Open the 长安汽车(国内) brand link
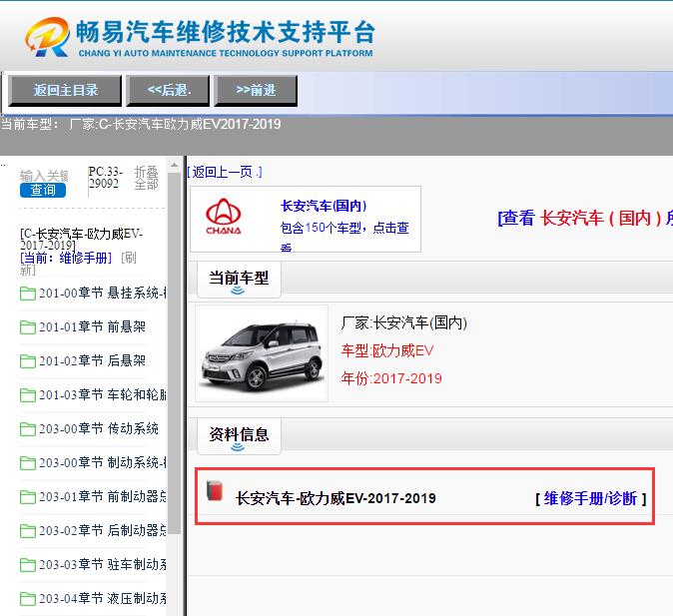The image size is (673, 616). [324, 206]
